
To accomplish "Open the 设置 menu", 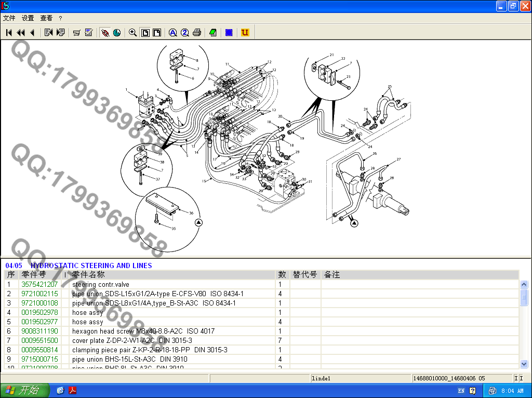I will coord(28,18).
